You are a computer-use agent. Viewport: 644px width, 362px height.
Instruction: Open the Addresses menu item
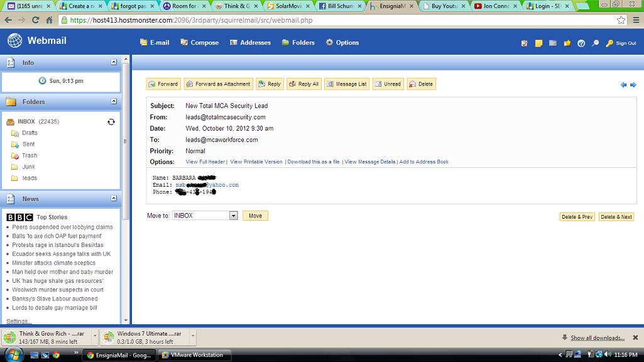(x=250, y=42)
